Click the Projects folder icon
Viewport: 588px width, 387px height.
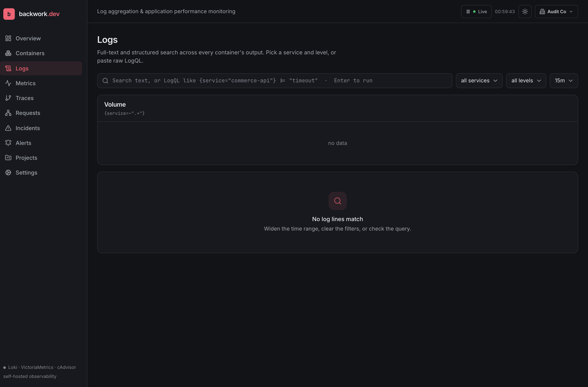pyautogui.click(x=8, y=158)
